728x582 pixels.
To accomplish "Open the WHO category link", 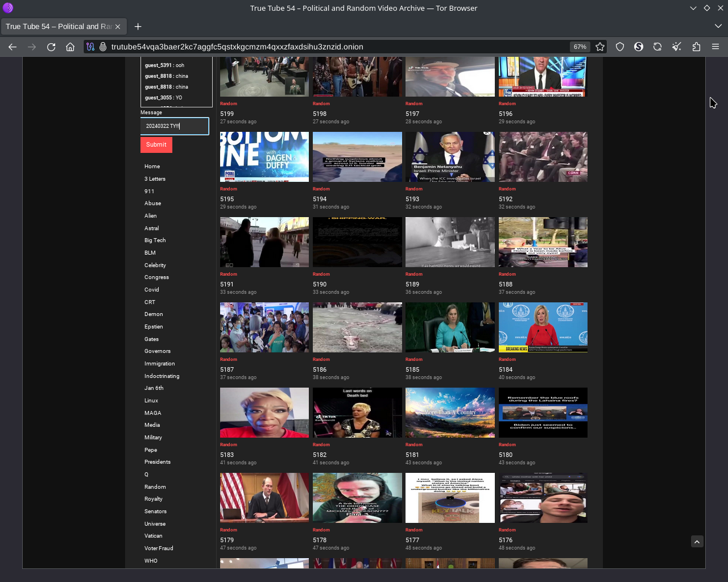I will [151, 561].
